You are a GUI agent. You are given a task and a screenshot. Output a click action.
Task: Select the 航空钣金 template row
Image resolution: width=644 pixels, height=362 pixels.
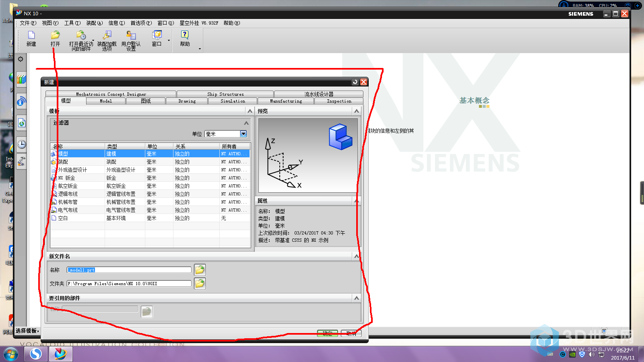coord(150,186)
